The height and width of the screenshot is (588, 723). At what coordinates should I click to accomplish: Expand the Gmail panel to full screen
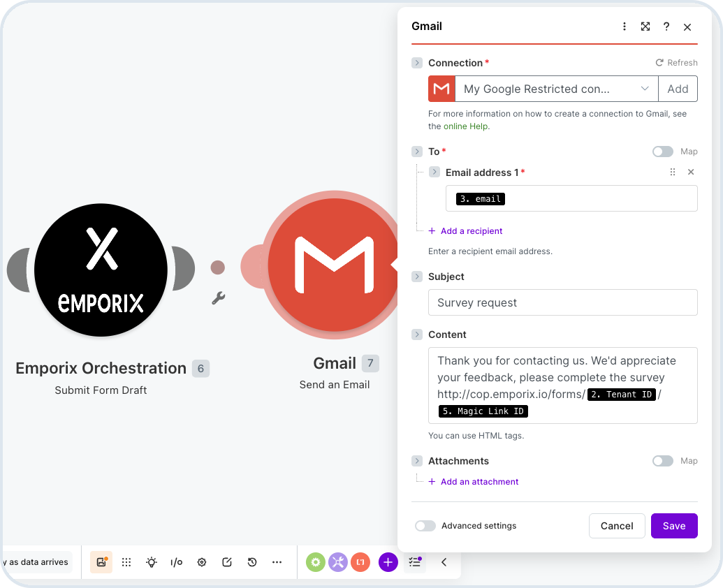[x=645, y=27]
